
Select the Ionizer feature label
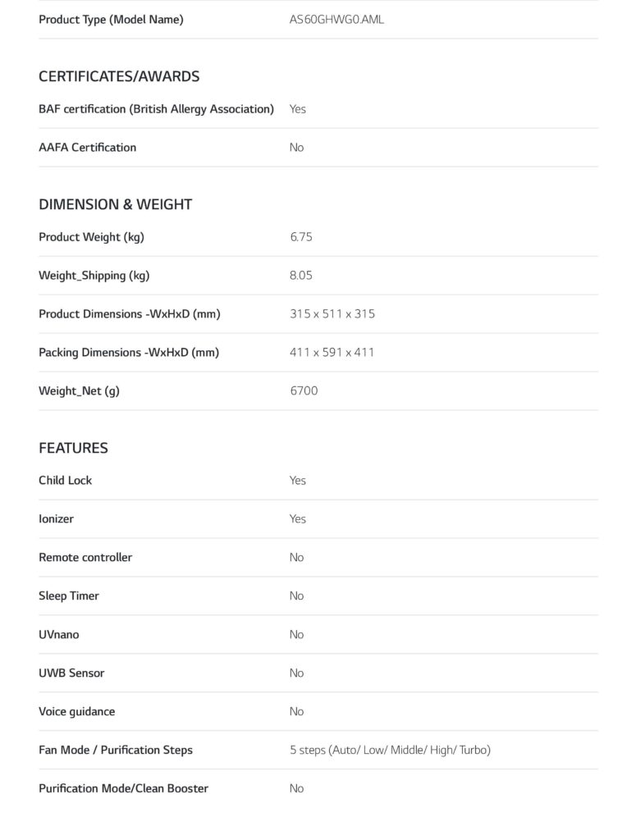click(x=56, y=519)
